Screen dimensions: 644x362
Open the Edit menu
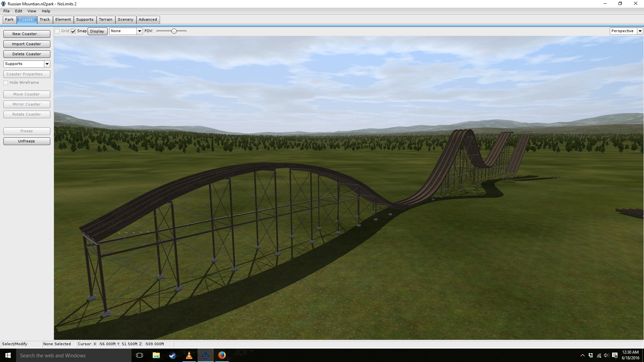coord(18,11)
